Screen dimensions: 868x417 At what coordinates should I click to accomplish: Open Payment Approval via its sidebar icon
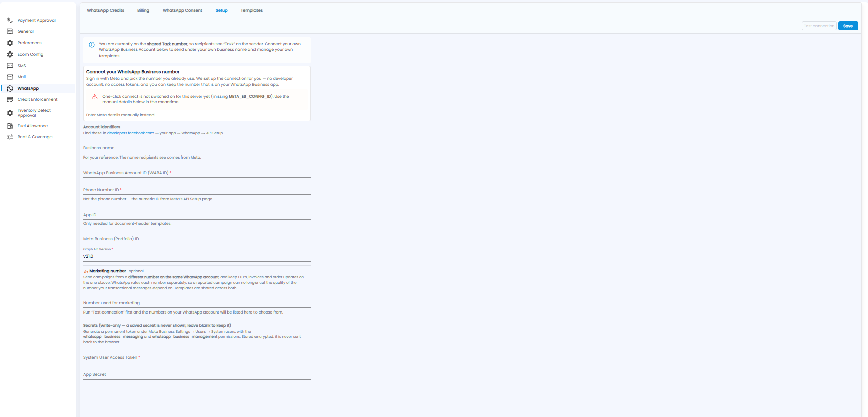(x=10, y=20)
